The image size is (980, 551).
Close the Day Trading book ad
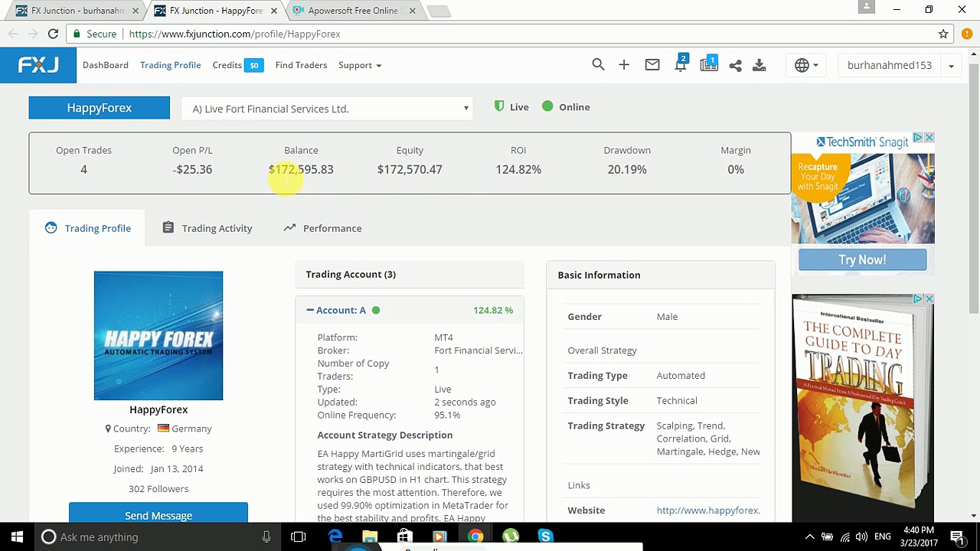click(x=929, y=298)
